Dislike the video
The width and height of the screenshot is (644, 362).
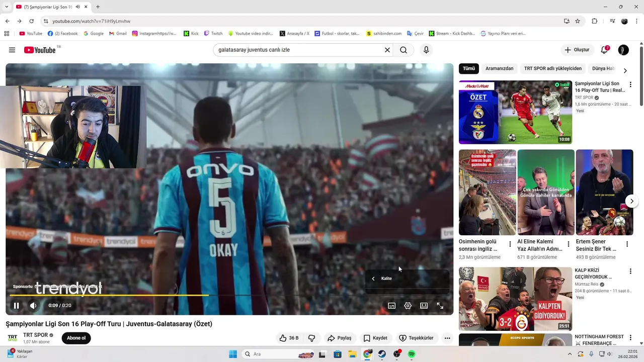pyautogui.click(x=311, y=338)
